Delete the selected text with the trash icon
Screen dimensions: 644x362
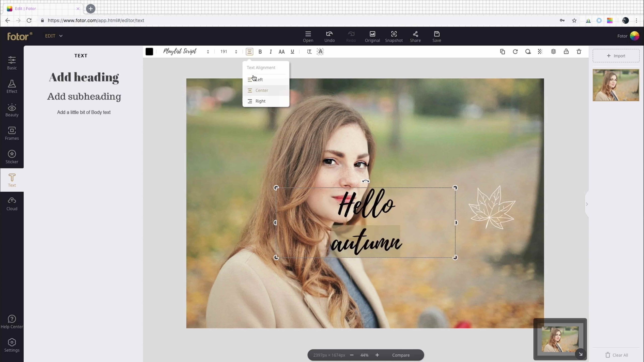[x=579, y=52]
